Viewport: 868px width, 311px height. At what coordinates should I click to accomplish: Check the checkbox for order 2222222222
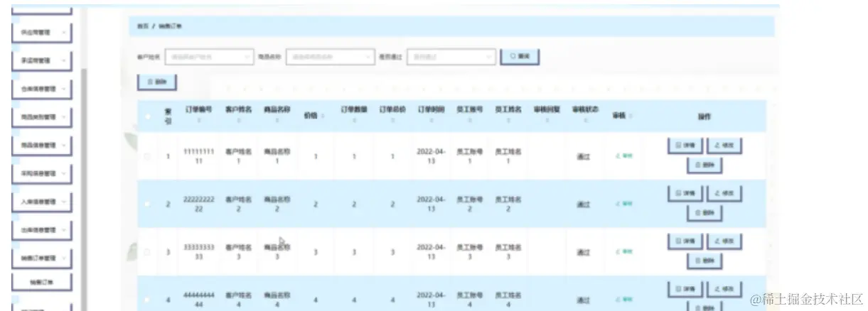pyautogui.click(x=147, y=204)
